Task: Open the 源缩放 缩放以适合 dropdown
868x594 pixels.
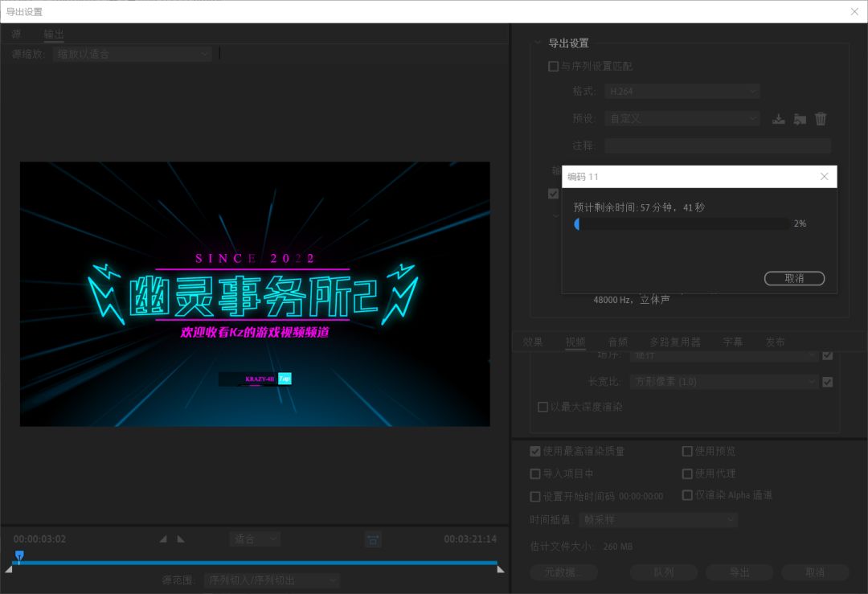Action: pyautogui.click(x=133, y=54)
